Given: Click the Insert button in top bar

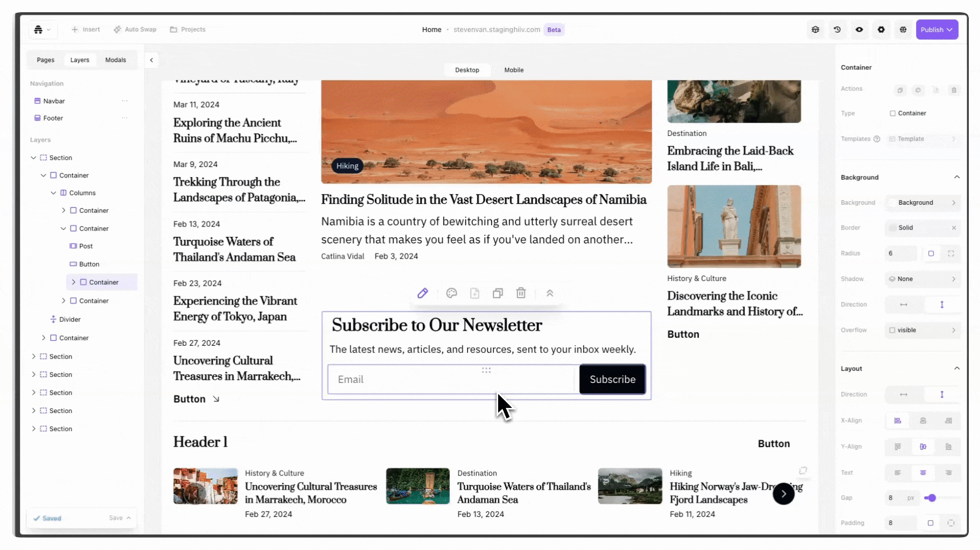Looking at the screenshot, I should (x=85, y=30).
